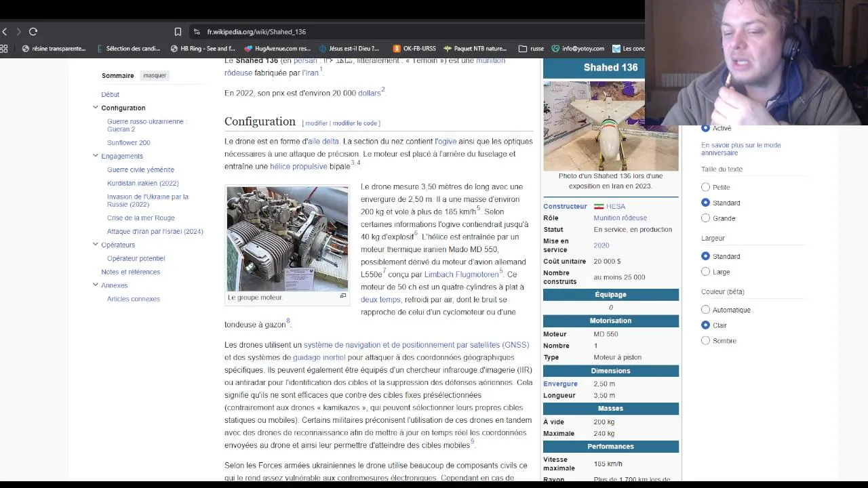Hide the Sommaire with 'masquer' button
Image resolution: width=868 pixels, height=488 pixels.
(155, 75)
